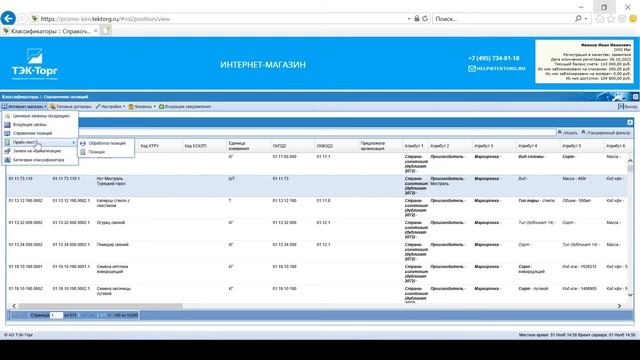
Task: Click the Код КТРУ column header
Action: [x=160, y=146]
